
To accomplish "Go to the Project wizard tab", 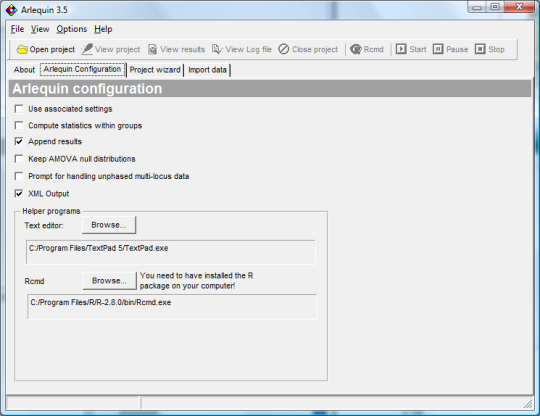I will point(155,70).
